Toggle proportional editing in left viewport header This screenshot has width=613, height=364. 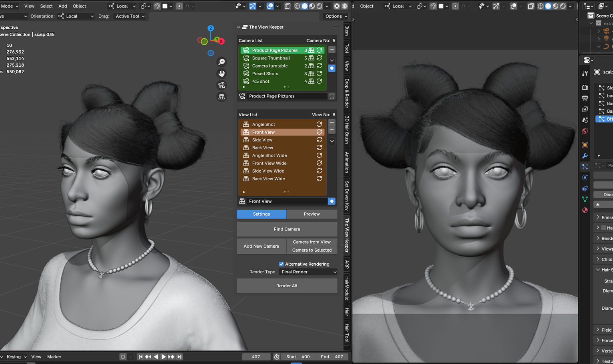point(179,6)
